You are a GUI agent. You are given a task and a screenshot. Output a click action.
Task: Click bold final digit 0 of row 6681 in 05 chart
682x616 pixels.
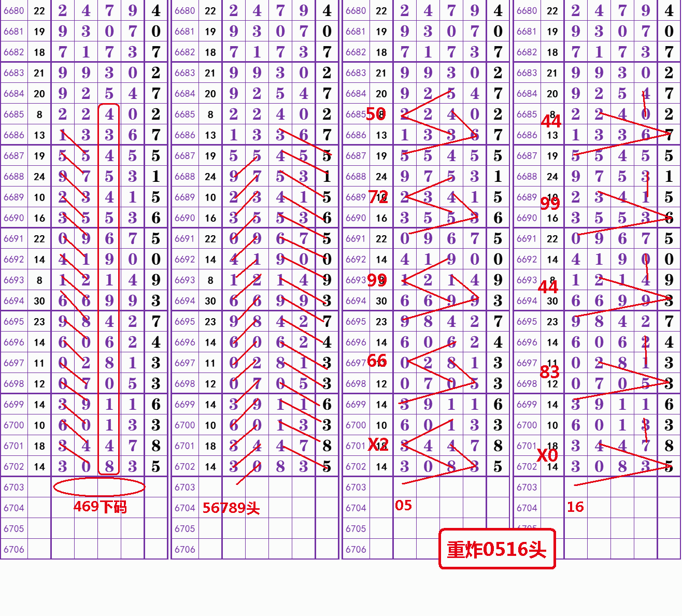click(x=498, y=31)
